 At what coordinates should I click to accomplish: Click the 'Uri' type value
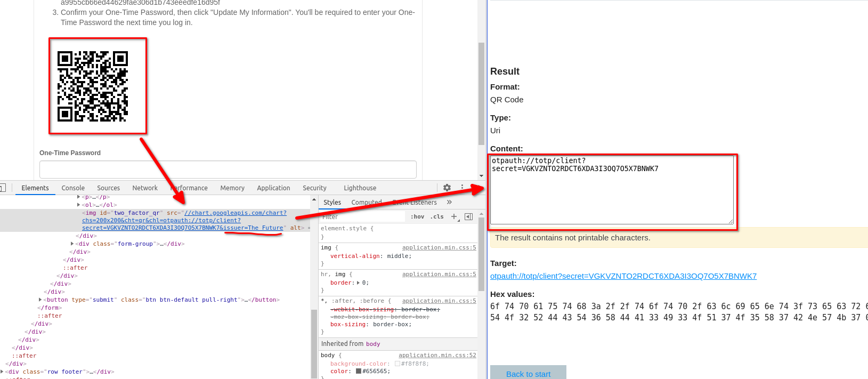pos(495,131)
